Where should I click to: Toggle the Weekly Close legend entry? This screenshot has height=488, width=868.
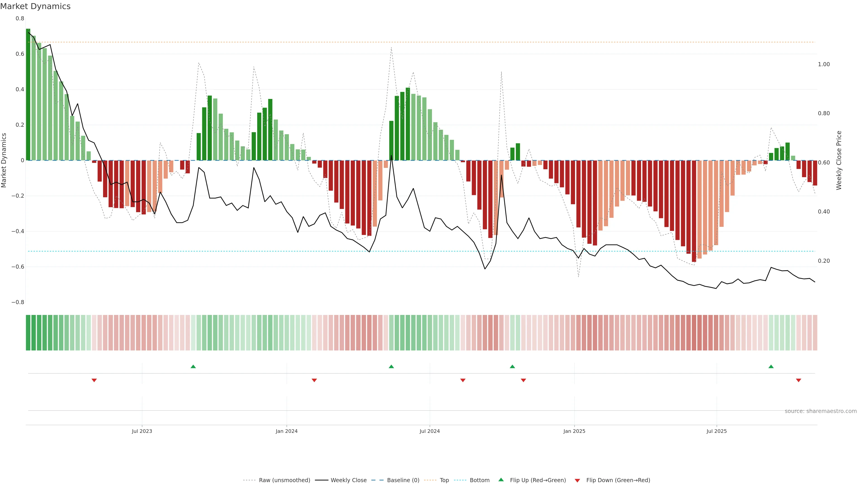click(348, 480)
